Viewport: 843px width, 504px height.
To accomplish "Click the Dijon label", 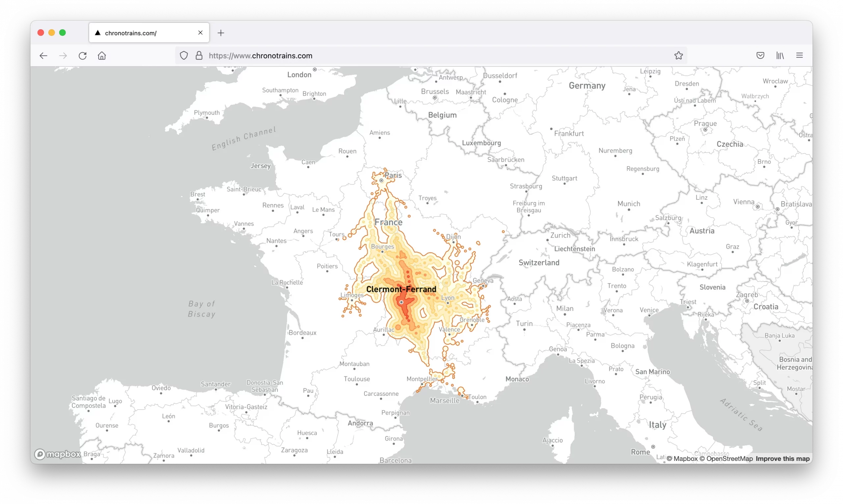I will coord(453,237).
